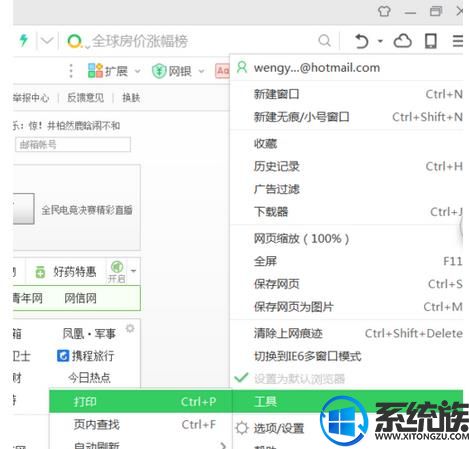469x449 pixels.
Task: Expand dropdown arrow next to 开启
Action: tap(134, 271)
